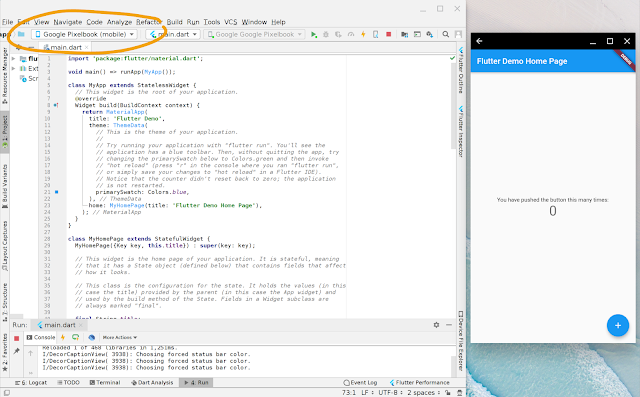The width and height of the screenshot is (640, 397).
Task: Trigger Flutter Hot Reload lightning icon in toolbar
Action: pyautogui.click(x=363, y=35)
